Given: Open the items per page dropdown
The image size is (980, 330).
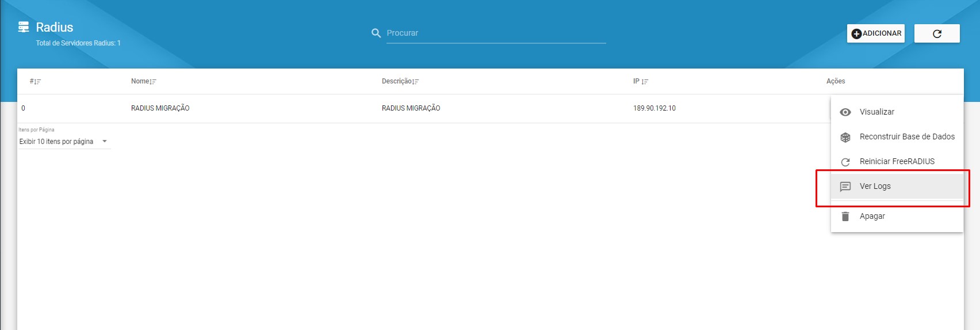Looking at the screenshot, I should pos(64,142).
